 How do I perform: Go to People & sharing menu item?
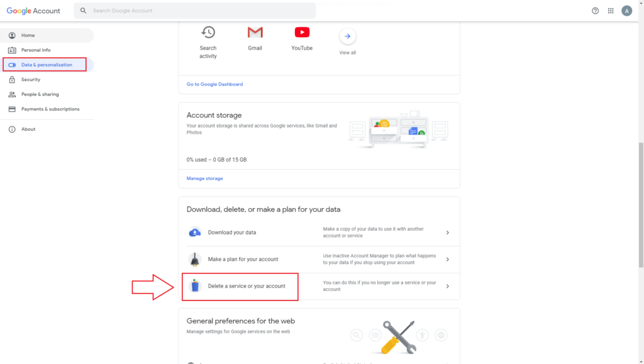point(47,94)
